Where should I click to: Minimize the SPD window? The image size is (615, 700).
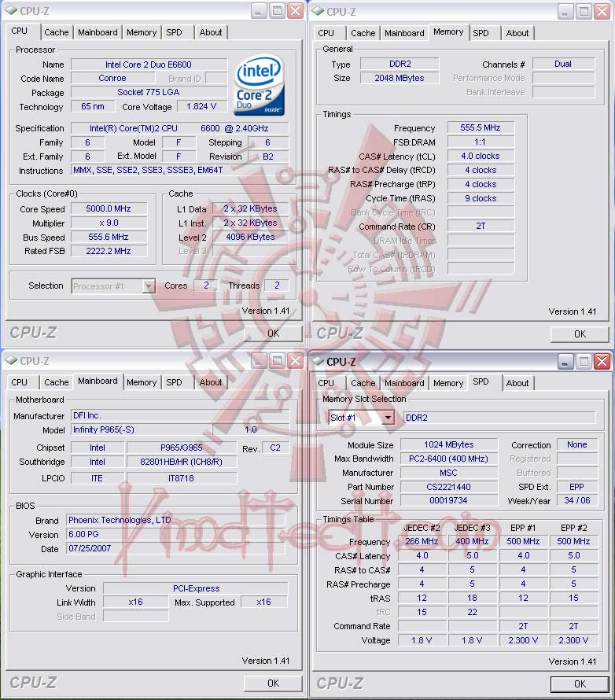pos(565,361)
